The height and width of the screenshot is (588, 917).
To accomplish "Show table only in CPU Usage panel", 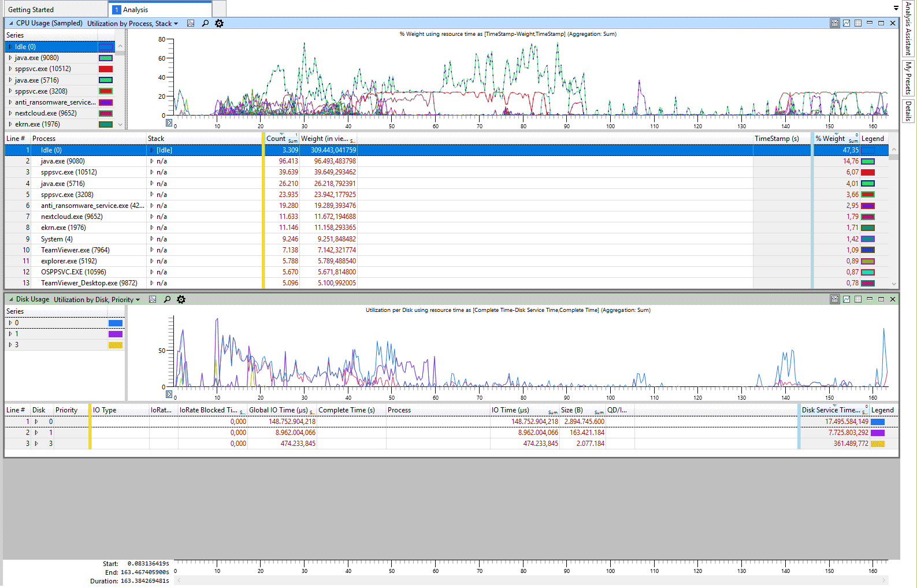I will point(858,23).
